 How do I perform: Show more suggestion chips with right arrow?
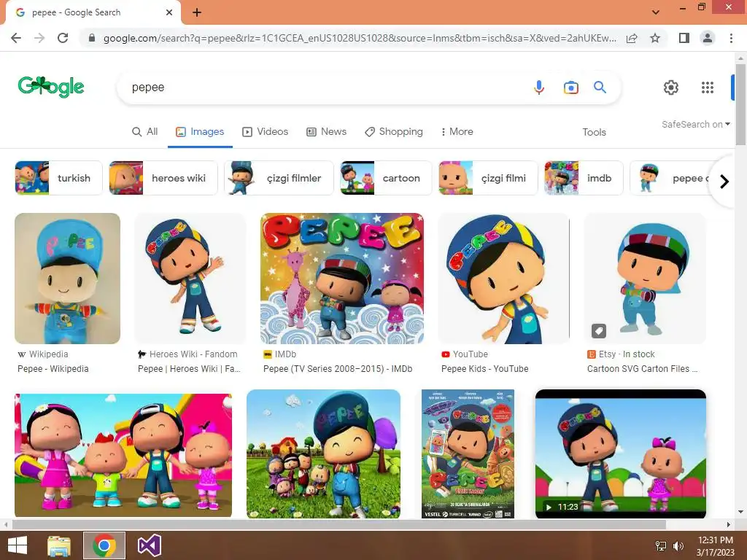click(724, 182)
